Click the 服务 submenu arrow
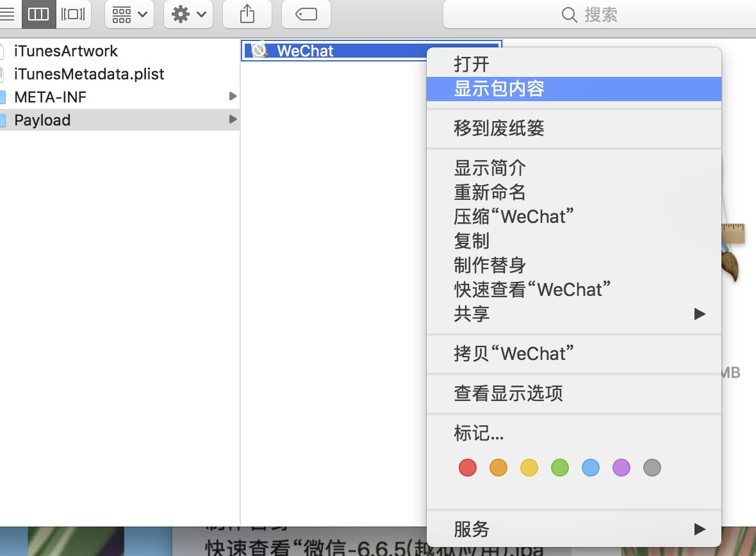This screenshot has height=556, width=756. coord(700,529)
